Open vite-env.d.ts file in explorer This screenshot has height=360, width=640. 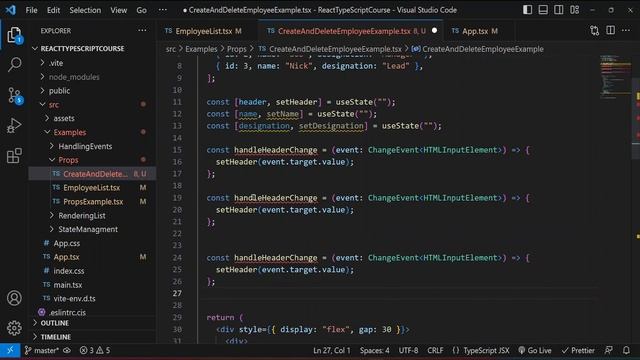tap(74, 298)
